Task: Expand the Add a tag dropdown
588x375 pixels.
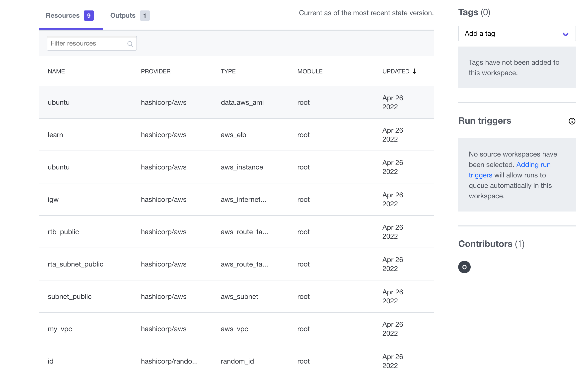Action: [x=516, y=34]
